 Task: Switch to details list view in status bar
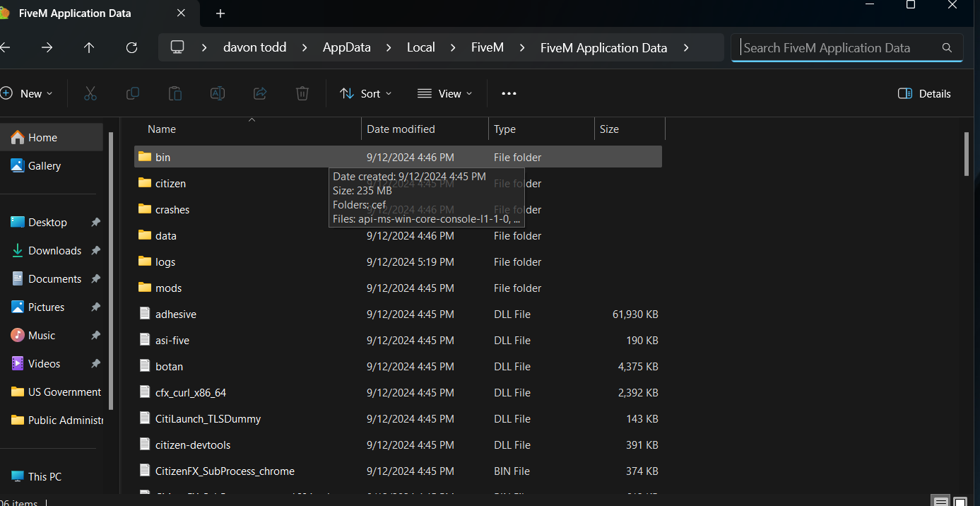pos(941,501)
